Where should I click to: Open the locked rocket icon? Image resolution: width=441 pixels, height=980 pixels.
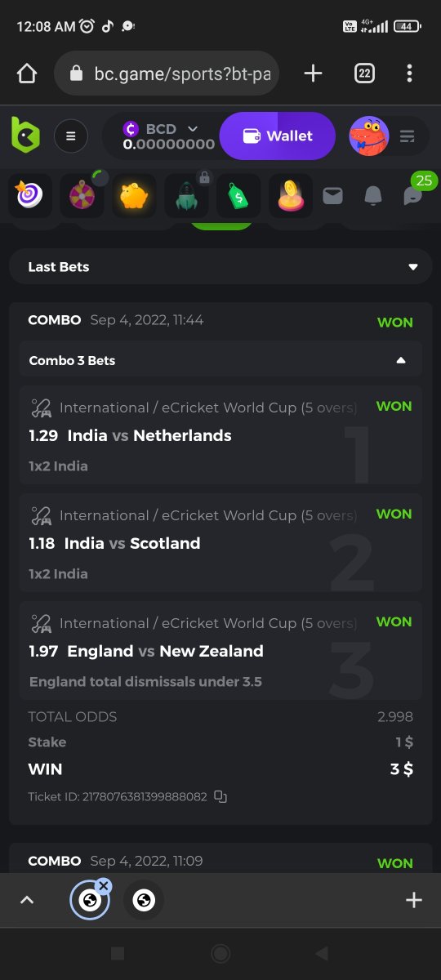(186, 195)
